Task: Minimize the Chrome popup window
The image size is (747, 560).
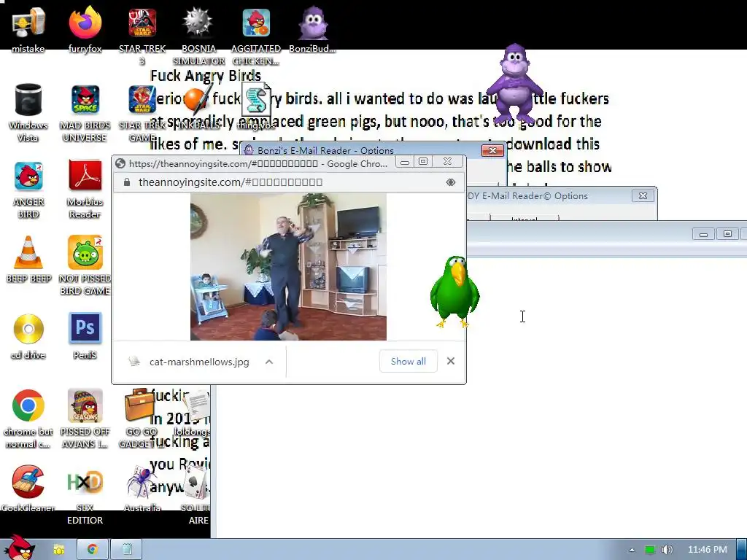Action: click(404, 163)
